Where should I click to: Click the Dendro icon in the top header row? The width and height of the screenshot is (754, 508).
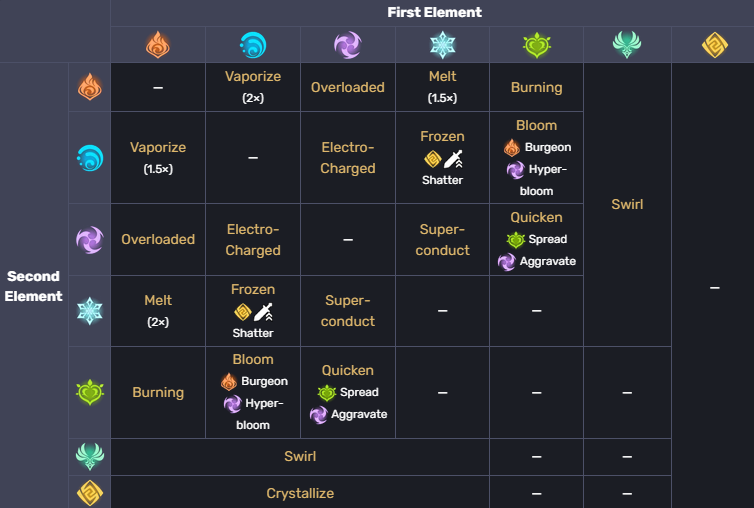[x=537, y=45]
